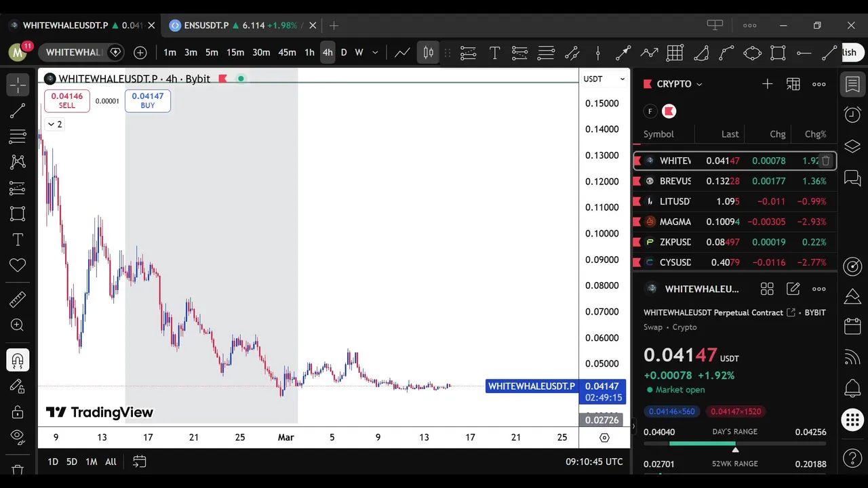The height and width of the screenshot is (488, 868).
Task: Filter watchlist by red flag circle
Action: [669, 111]
